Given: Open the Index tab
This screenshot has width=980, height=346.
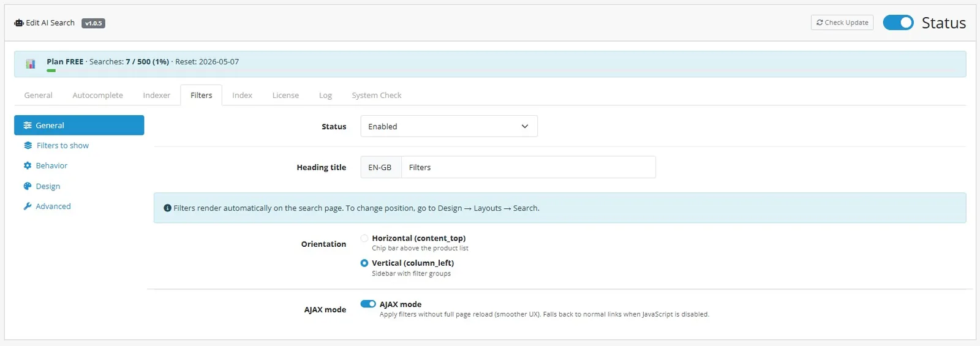Looking at the screenshot, I should 242,96.
